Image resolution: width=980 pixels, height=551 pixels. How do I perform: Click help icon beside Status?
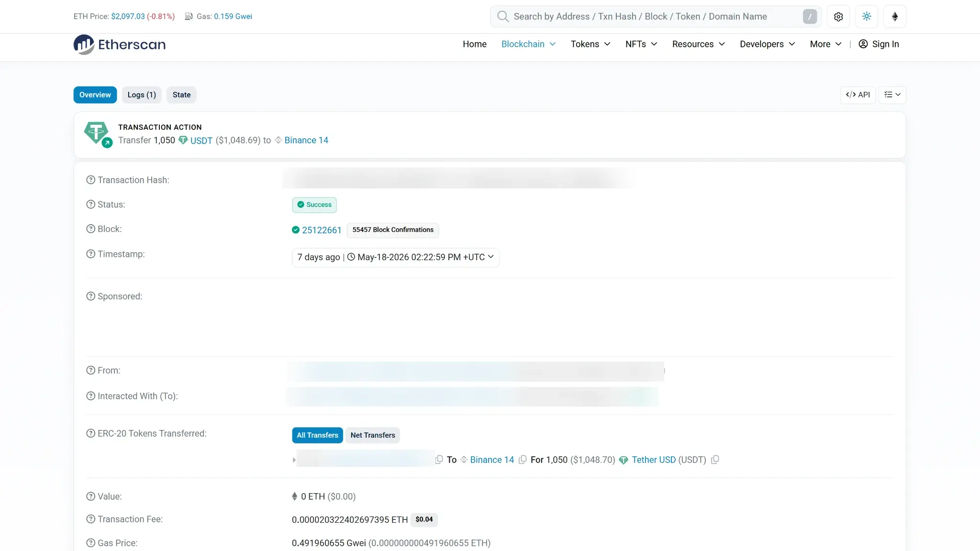pos(90,204)
